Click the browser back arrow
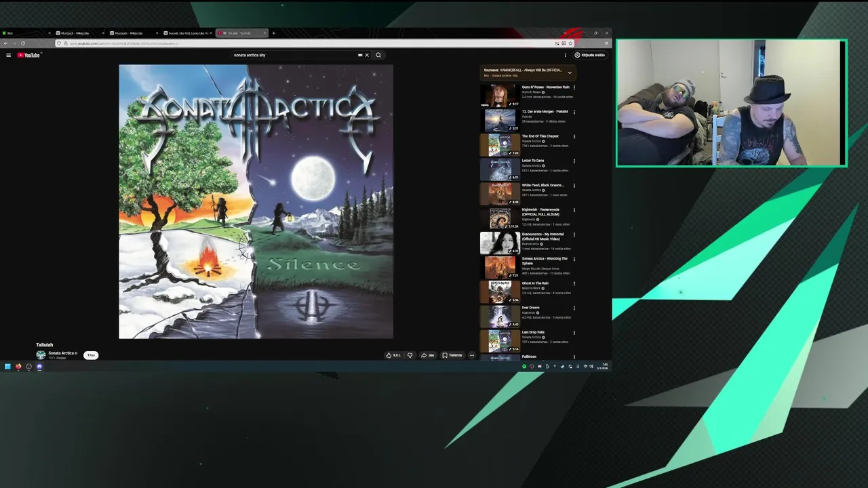Viewport: 868px width, 488px height. (x=5, y=43)
